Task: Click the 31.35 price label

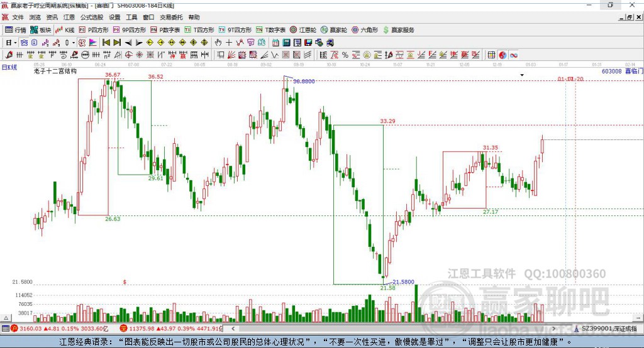Action: [x=491, y=148]
